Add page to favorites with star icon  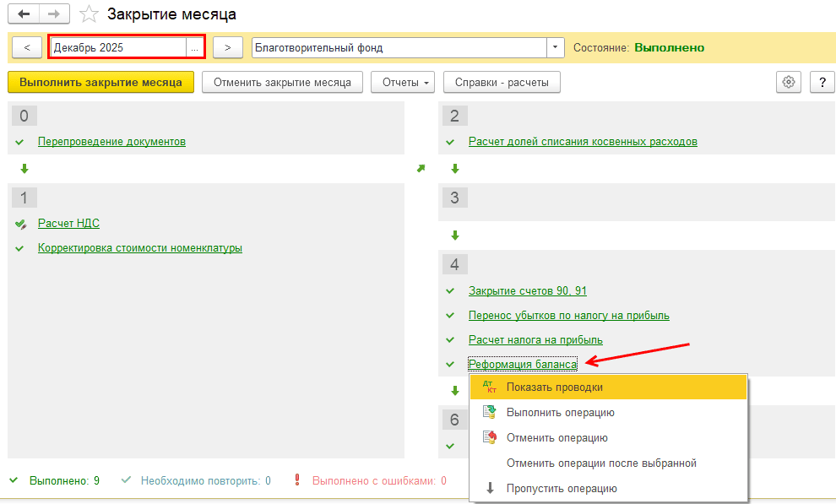click(89, 14)
